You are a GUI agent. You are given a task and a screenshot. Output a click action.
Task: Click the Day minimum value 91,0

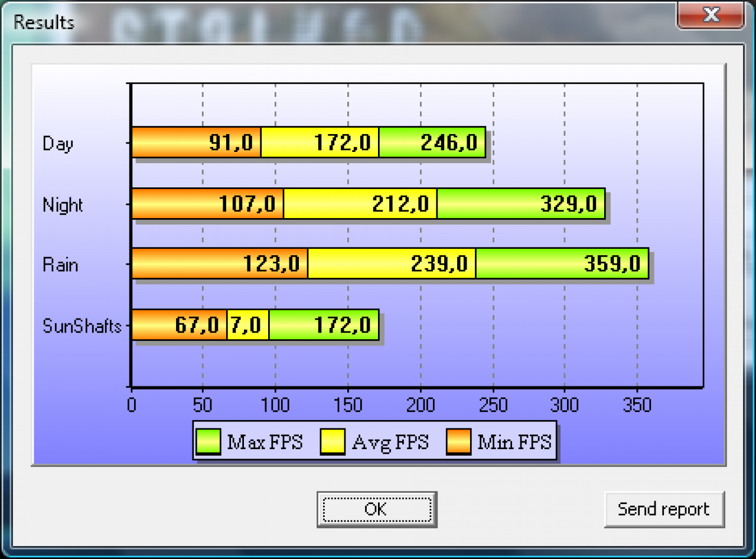[231, 142]
